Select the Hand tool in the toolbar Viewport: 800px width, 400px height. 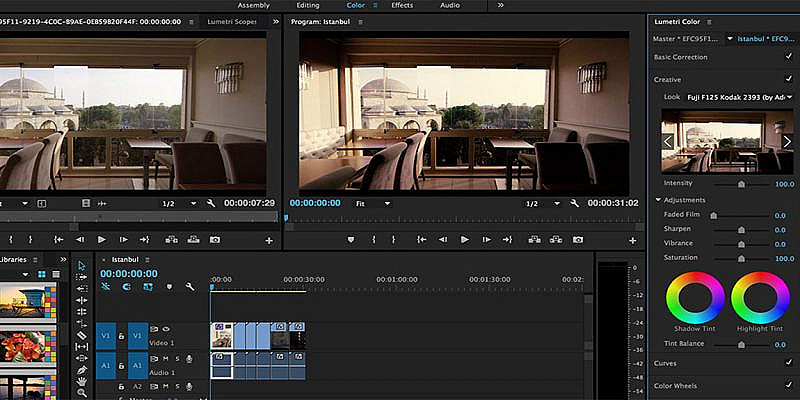(82, 383)
